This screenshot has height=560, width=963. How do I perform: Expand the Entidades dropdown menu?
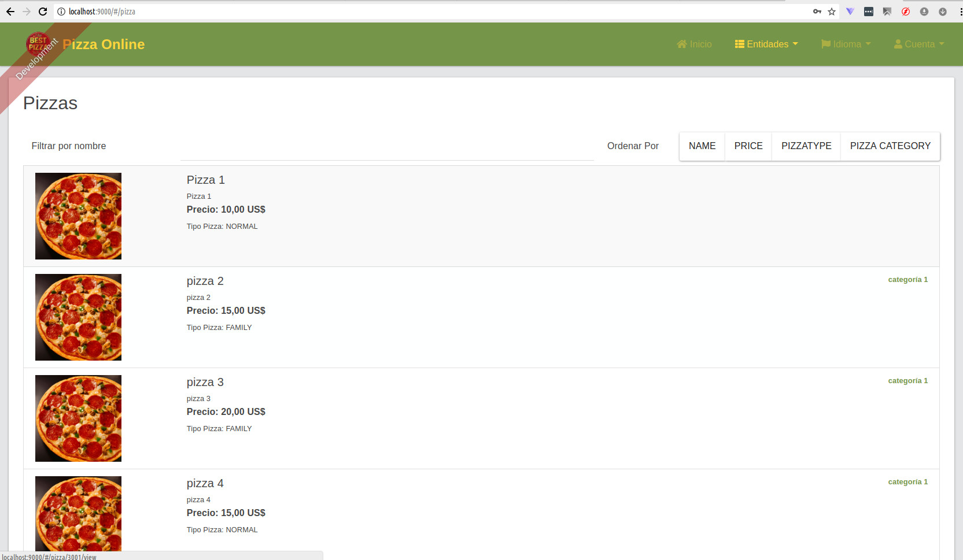coord(766,44)
